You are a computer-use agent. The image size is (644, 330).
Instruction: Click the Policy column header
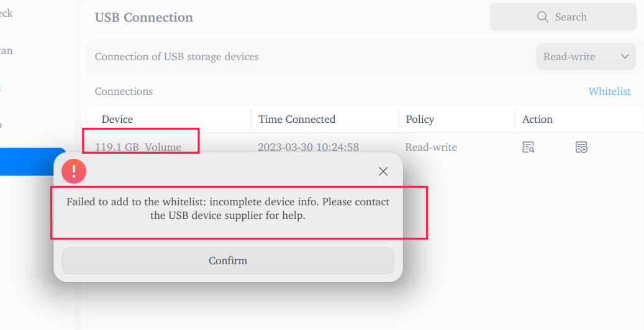pyautogui.click(x=420, y=119)
